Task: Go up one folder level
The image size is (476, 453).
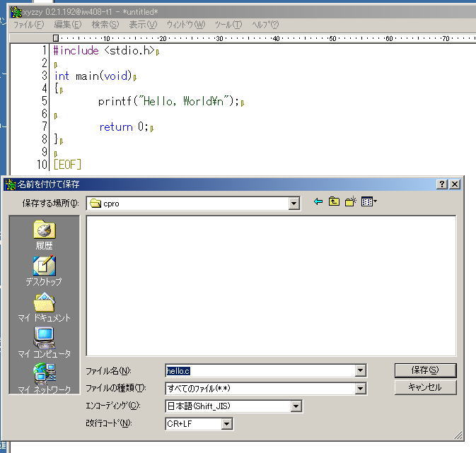Action: point(335,202)
